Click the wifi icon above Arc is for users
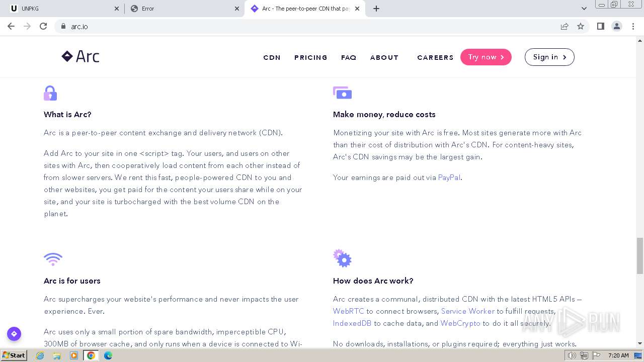Image resolution: width=644 pixels, height=362 pixels. point(53,259)
